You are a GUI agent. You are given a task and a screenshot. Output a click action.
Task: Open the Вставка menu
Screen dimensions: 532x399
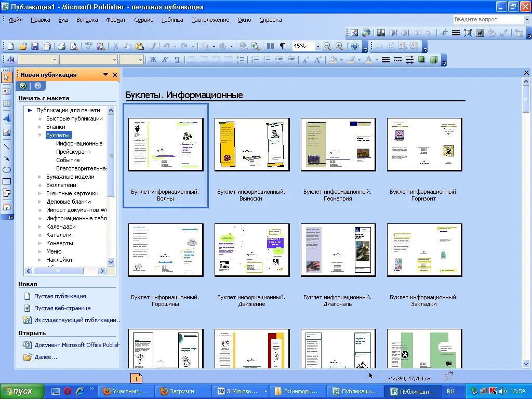click(x=87, y=20)
